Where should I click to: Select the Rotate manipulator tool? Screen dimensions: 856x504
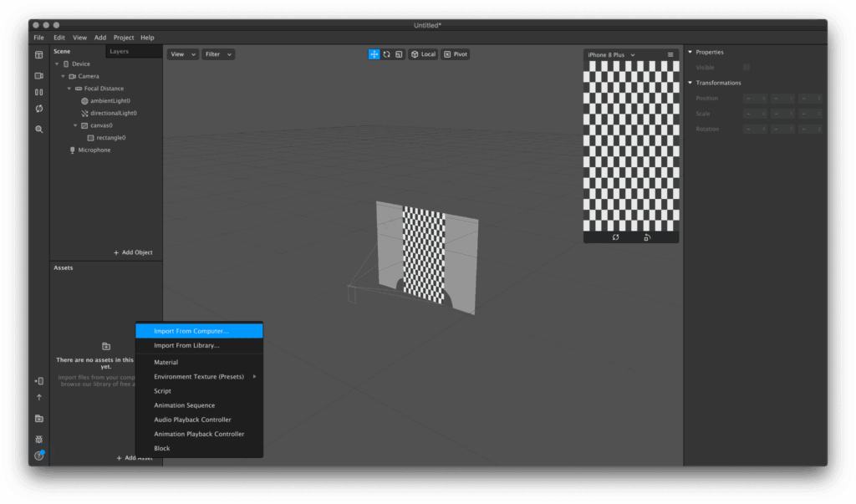click(x=386, y=54)
